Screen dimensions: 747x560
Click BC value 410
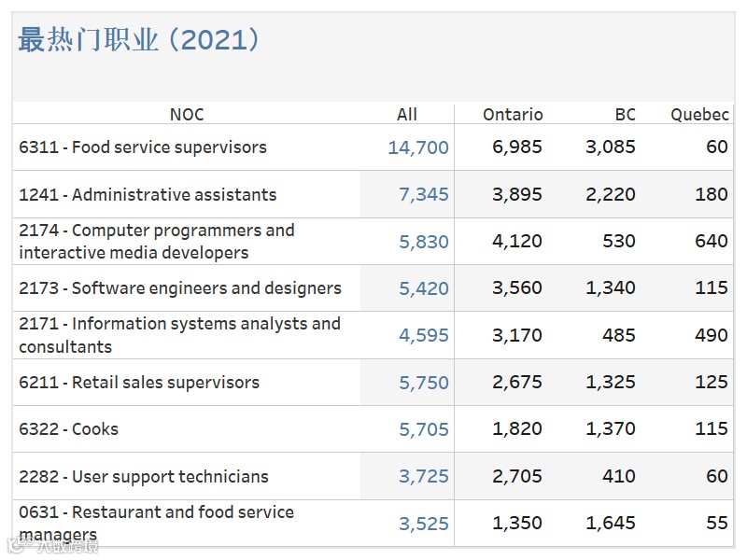(619, 476)
